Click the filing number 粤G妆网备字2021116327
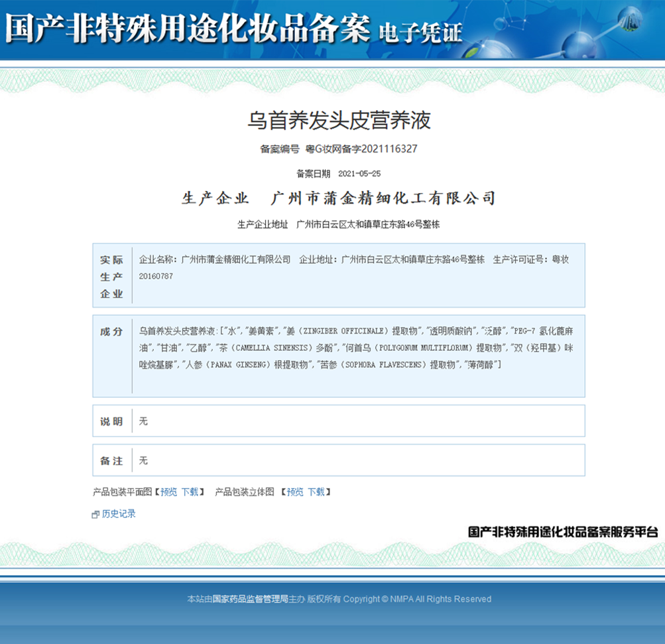Viewport: 665px width, 644px height. click(x=361, y=149)
